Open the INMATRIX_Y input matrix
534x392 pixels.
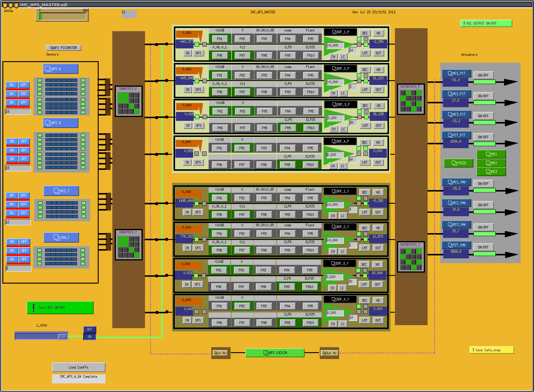pyautogui.click(x=129, y=245)
